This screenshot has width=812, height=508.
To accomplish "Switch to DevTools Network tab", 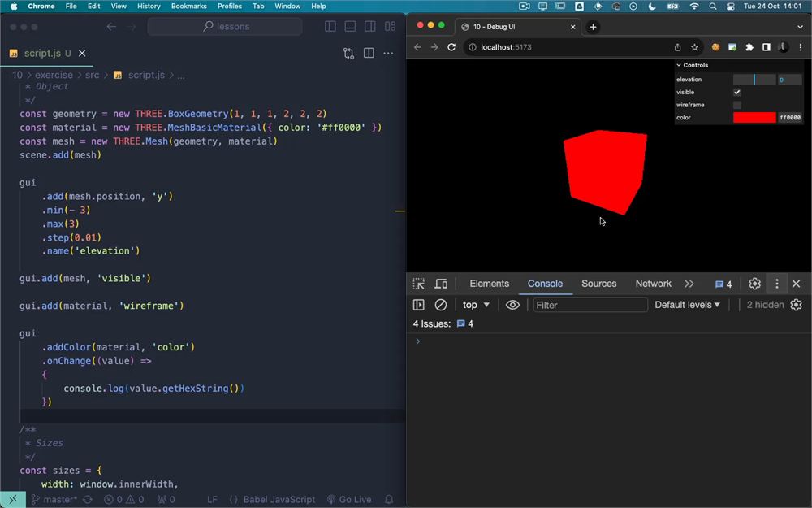I will [653, 284].
